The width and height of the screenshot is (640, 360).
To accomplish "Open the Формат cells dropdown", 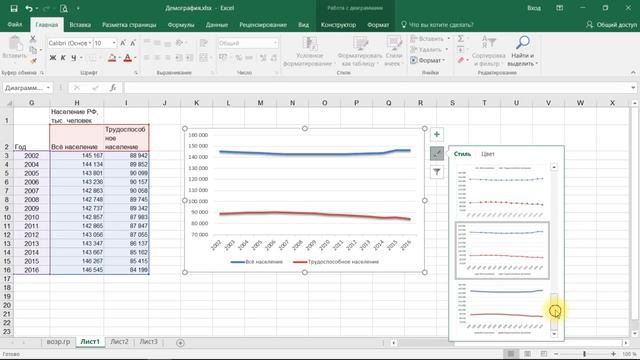I will [428, 60].
